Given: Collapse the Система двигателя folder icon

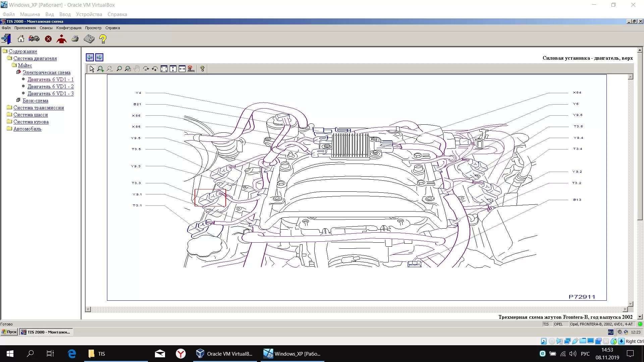Looking at the screenshot, I should [9, 58].
